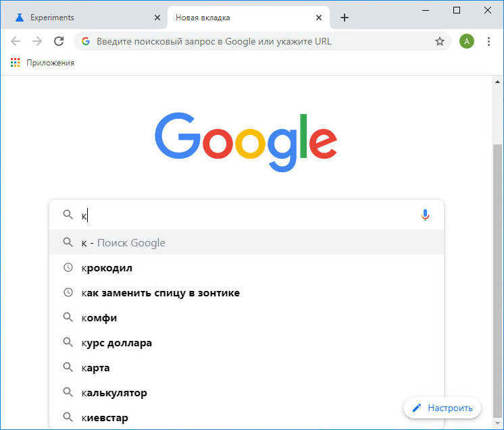
Task: Reload the page with the refresh icon
Action: coord(59,41)
